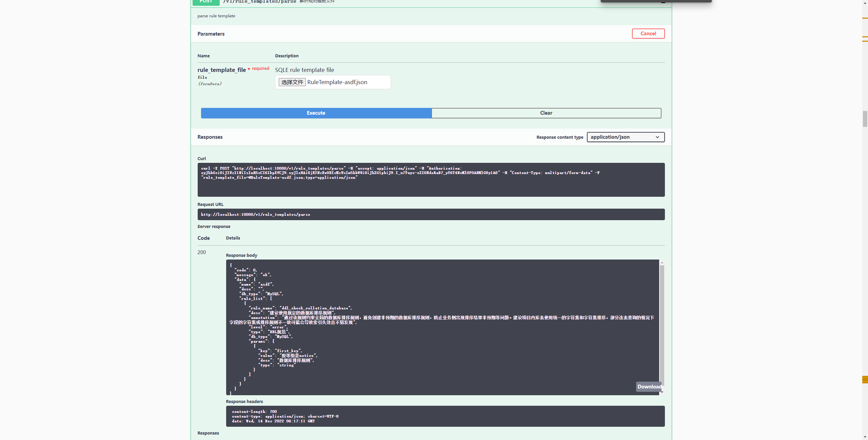This screenshot has height=440, width=868.
Task: Execute the parse rule template request
Action: (316, 113)
